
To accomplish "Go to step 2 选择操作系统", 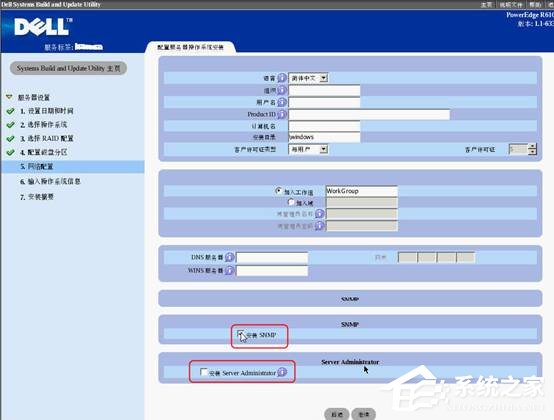I will 43,125.
